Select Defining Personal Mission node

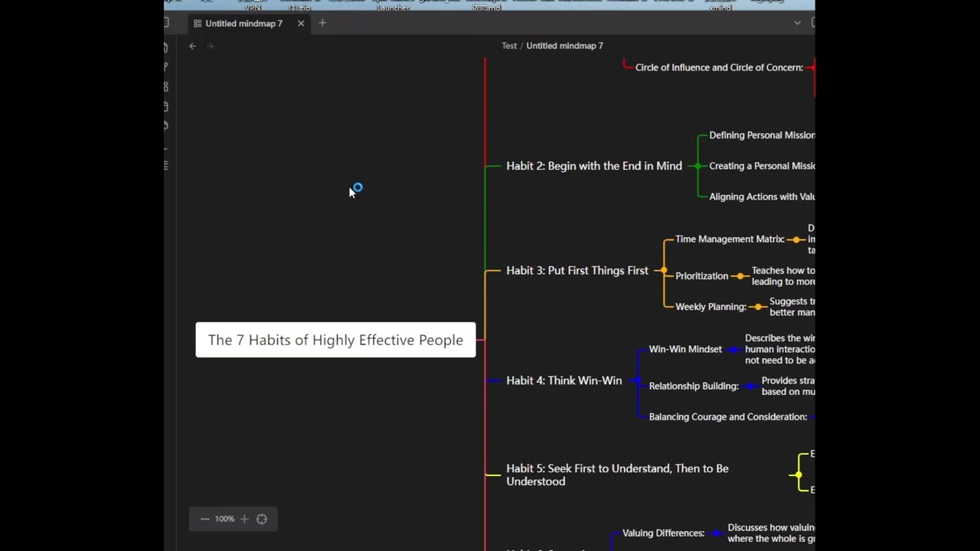tap(762, 135)
